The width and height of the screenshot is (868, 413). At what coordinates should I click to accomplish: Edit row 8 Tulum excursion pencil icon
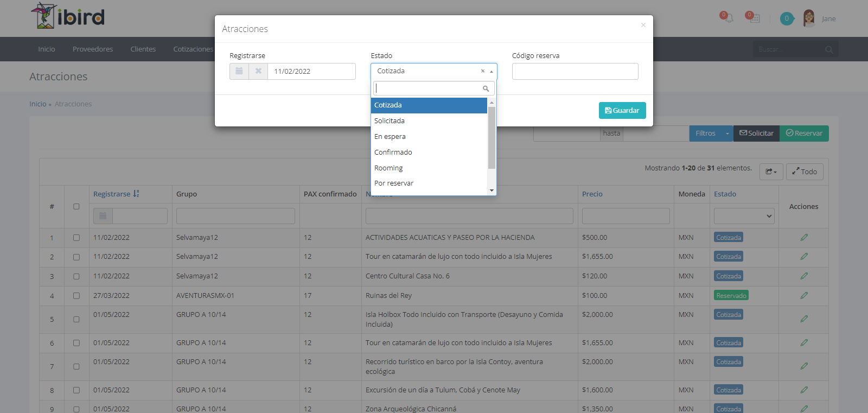coord(804,390)
